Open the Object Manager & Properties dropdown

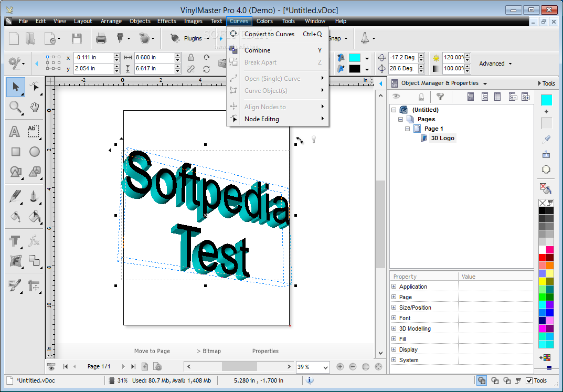[x=485, y=83]
